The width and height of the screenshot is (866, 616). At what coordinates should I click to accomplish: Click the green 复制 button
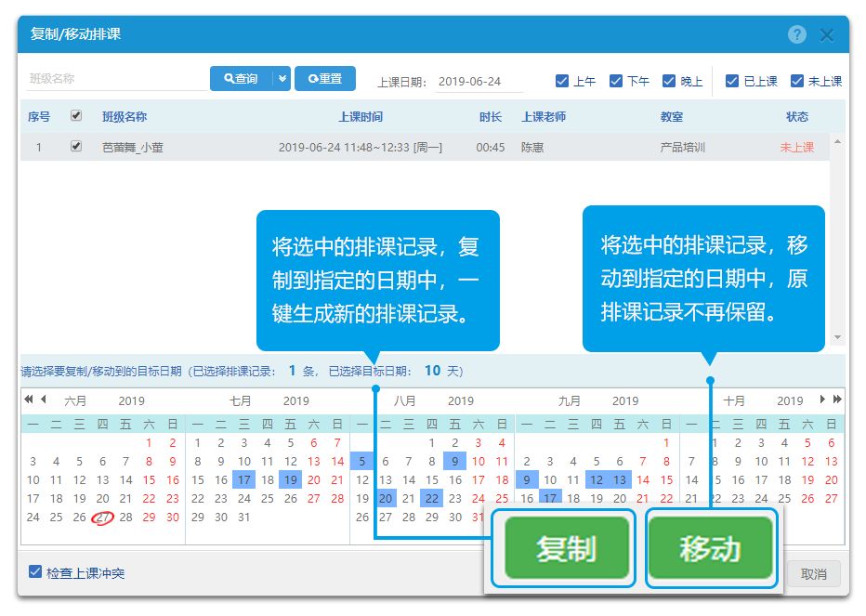coord(566,548)
